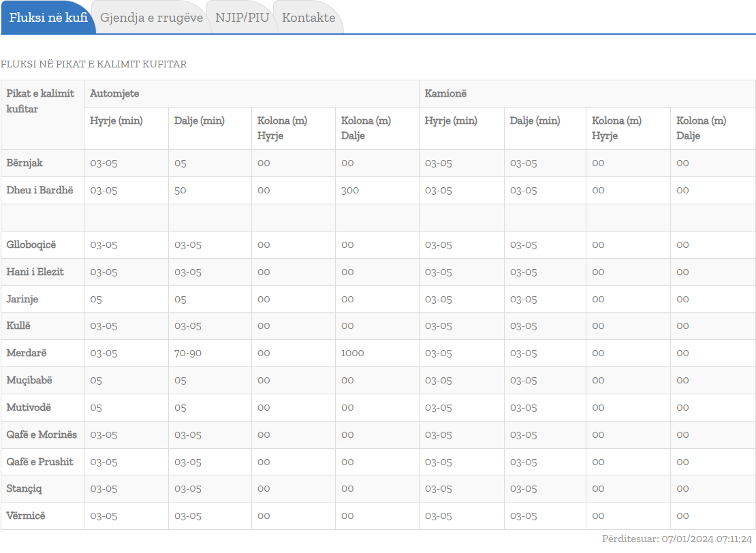Screen dimensions: 756x553
Task: Select the Qafë e Morinës row label
Action: (x=42, y=434)
